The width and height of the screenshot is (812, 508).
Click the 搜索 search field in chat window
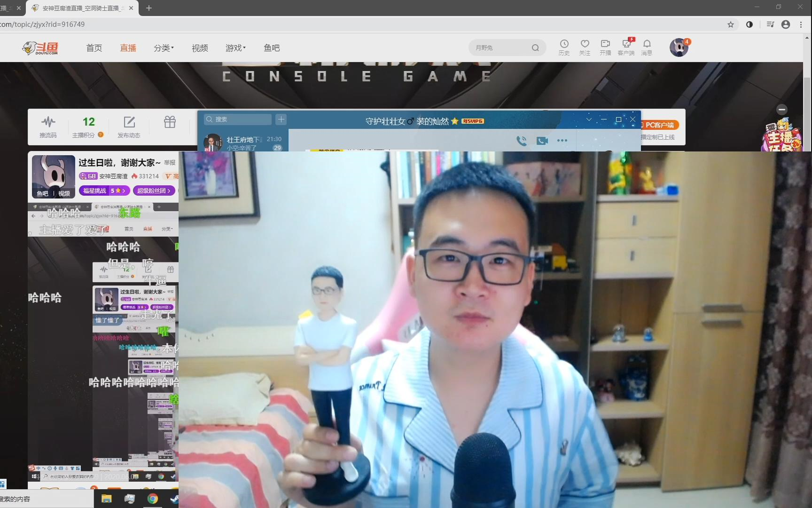click(x=238, y=119)
